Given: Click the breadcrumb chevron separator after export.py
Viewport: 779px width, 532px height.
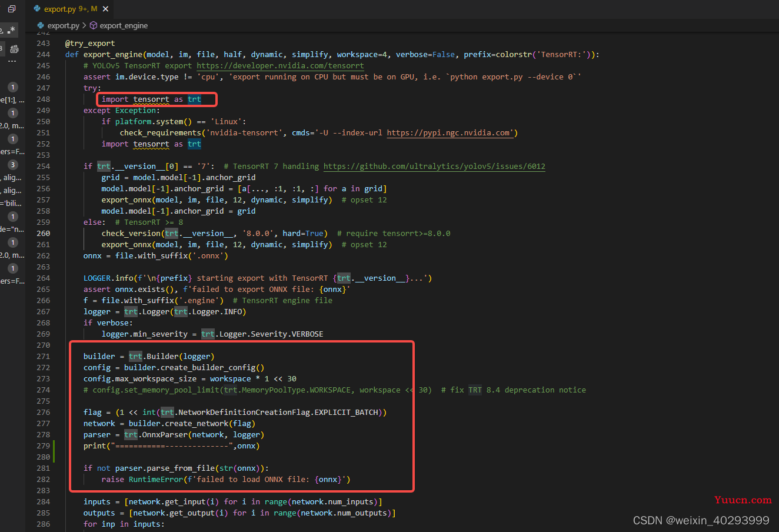Looking at the screenshot, I should click(x=84, y=25).
